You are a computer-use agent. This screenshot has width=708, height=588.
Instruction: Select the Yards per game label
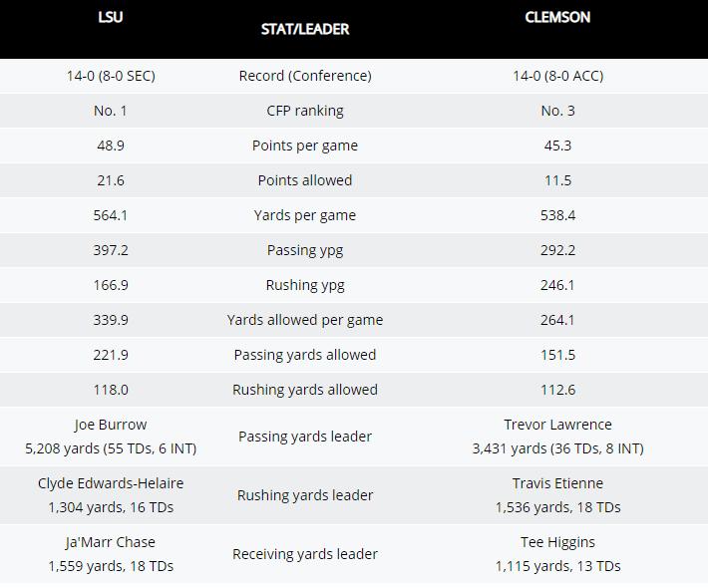305,215
